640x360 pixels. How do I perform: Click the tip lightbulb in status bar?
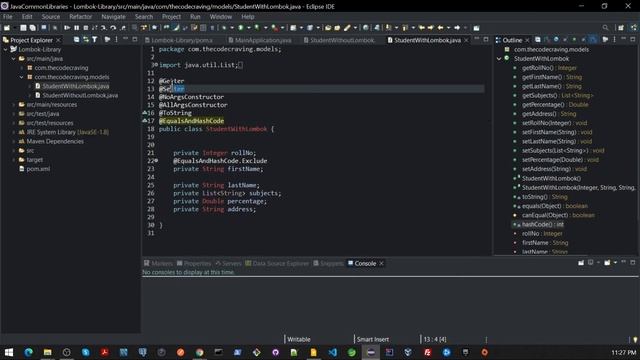coord(635,340)
